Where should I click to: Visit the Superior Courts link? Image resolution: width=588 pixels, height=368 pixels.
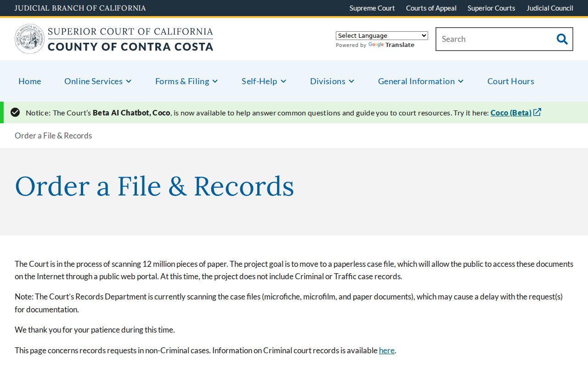(492, 8)
